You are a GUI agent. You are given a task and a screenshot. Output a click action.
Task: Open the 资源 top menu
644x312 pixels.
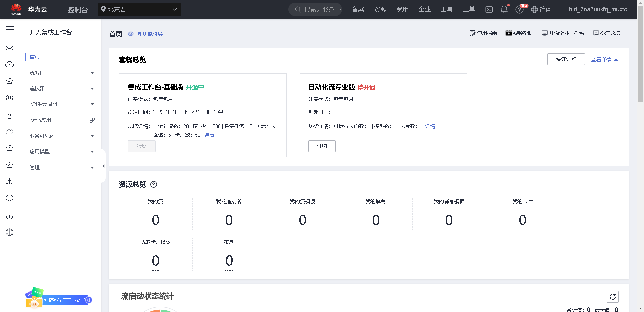380,9
